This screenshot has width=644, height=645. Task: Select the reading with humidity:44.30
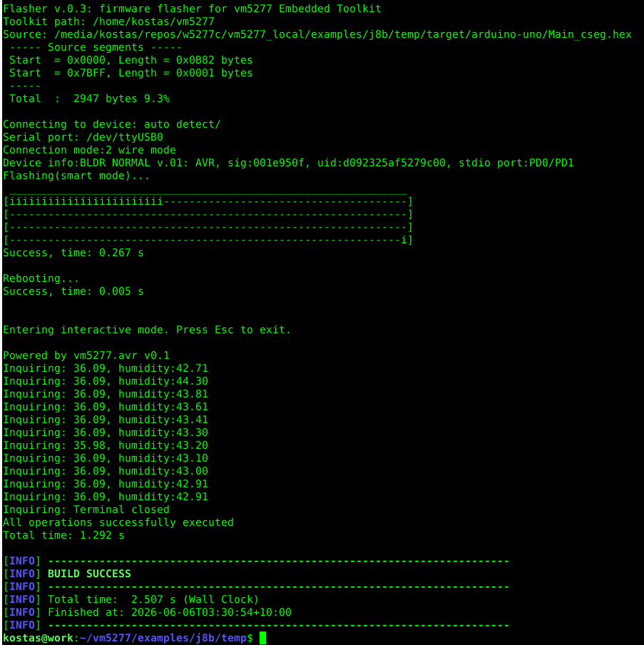[x=106, y=381]
